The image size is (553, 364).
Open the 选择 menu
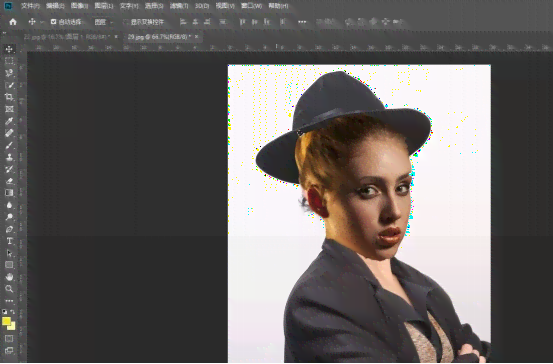[154, 6]
